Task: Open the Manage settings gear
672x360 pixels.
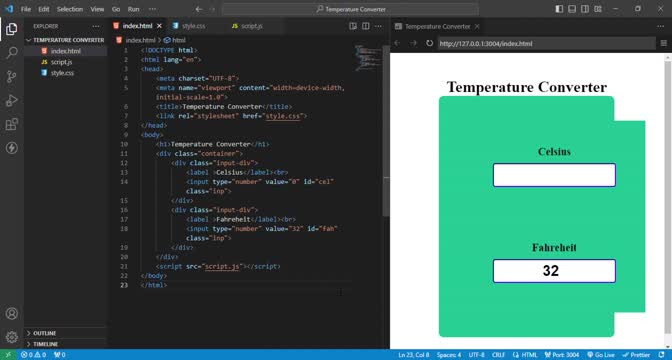Action: tap(12, 337)
